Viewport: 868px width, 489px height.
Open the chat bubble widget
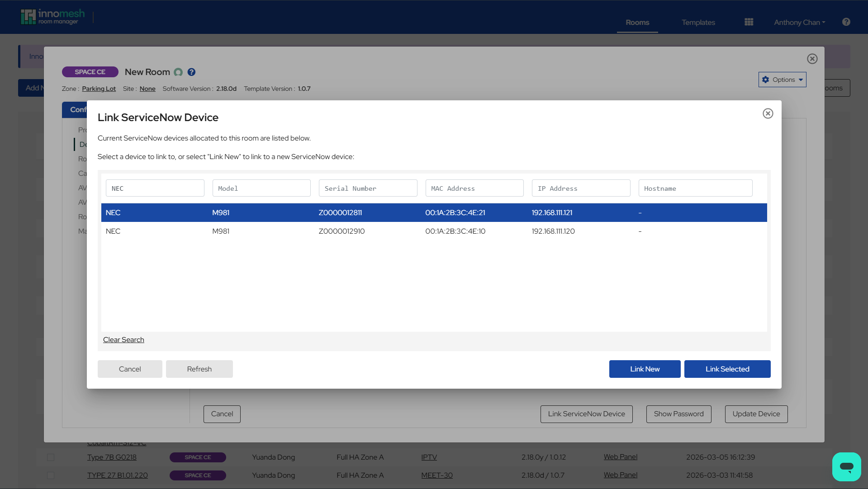point(846,466)
